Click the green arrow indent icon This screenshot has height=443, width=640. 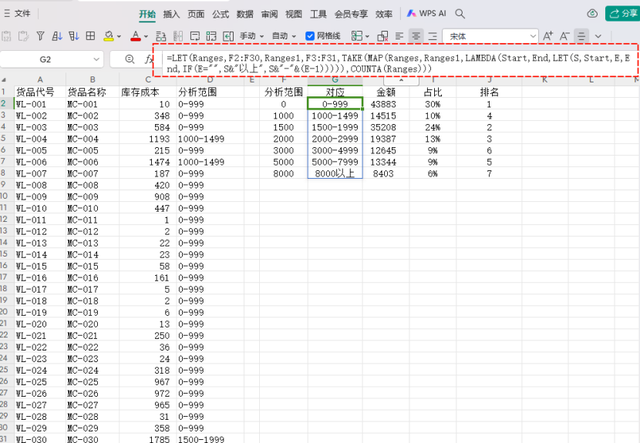[228, 36]
